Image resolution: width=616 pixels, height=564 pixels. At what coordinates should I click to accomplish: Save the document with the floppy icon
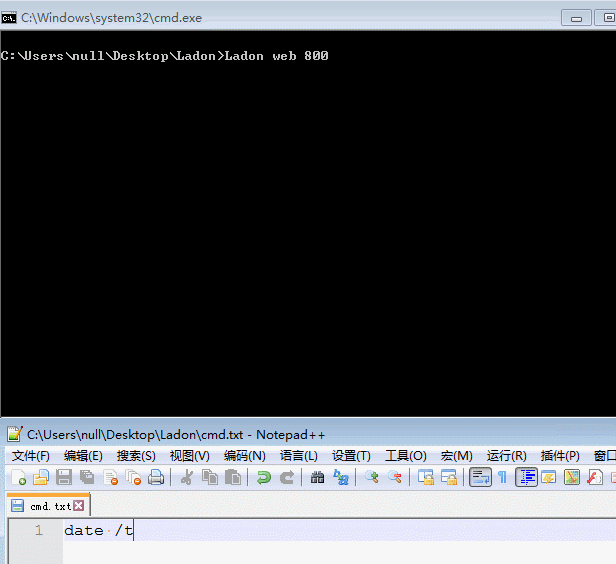click(64, 478)
